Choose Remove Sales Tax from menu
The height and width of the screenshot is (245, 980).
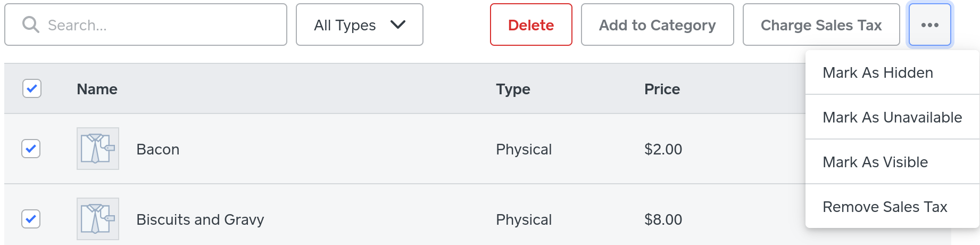(885, 207)
